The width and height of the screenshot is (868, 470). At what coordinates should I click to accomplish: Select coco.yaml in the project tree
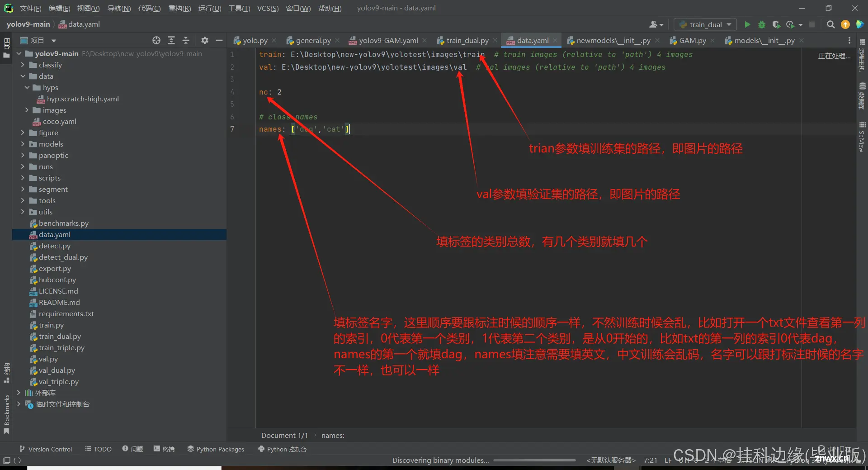[59, 121]
